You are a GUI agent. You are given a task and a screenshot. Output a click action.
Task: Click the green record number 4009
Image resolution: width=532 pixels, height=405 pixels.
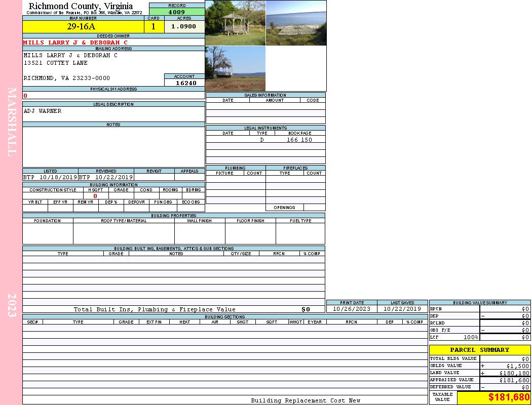tap(177, 12)
